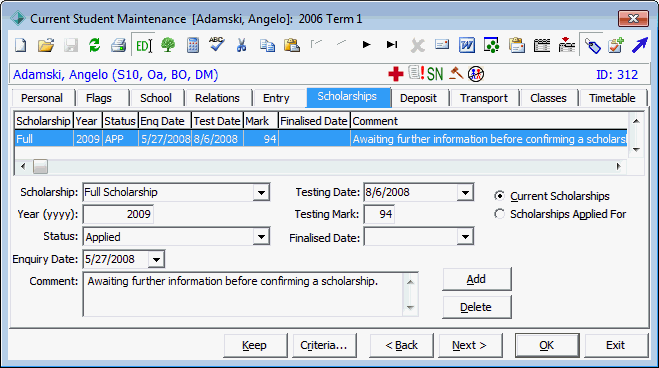Click the clipboard with card icon
Image resolution: width=659 pixels, height=368 pixels.
click(x=517, y=45)
